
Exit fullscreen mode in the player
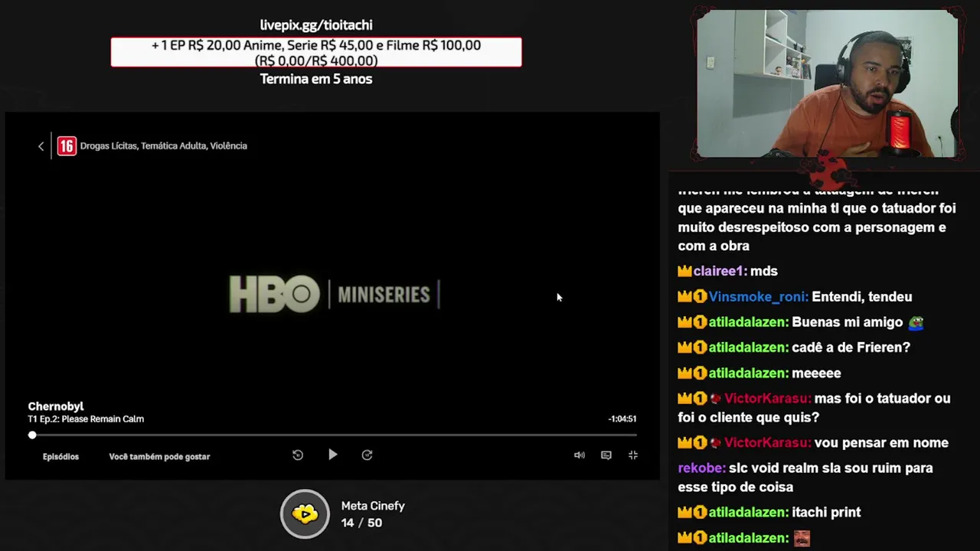click(x=633, y=455)
